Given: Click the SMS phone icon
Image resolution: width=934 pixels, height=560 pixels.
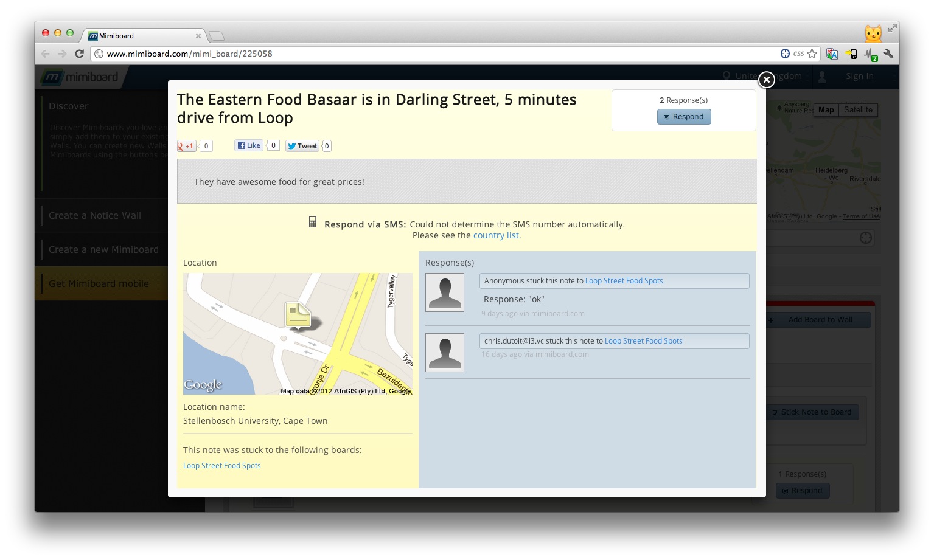Looking at the screenshot, I should tap(313, 222).
